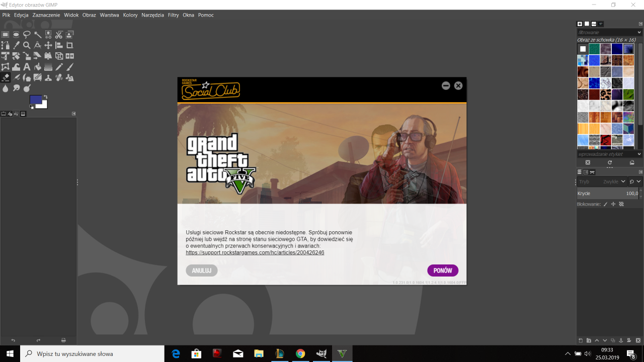Select the leopard print pattern thumbnail

click(x=606, y=95)
